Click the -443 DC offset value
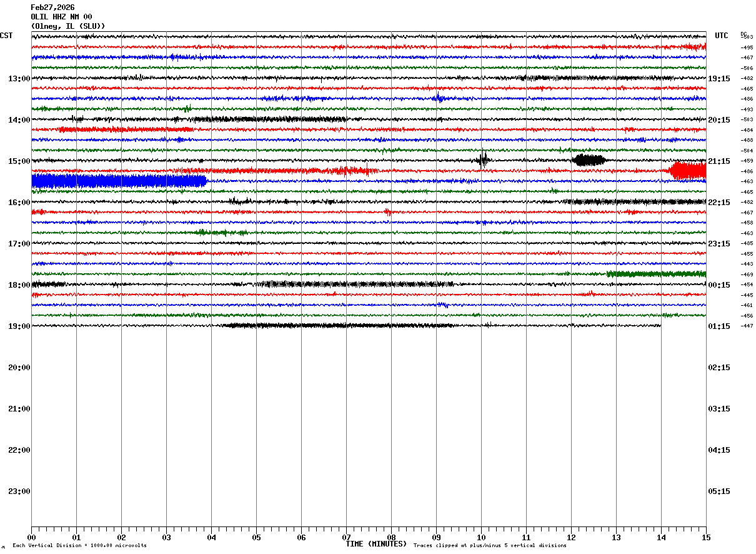Image resolution: width=756 pixels, height=554 pixels. [x=747, y=264]
